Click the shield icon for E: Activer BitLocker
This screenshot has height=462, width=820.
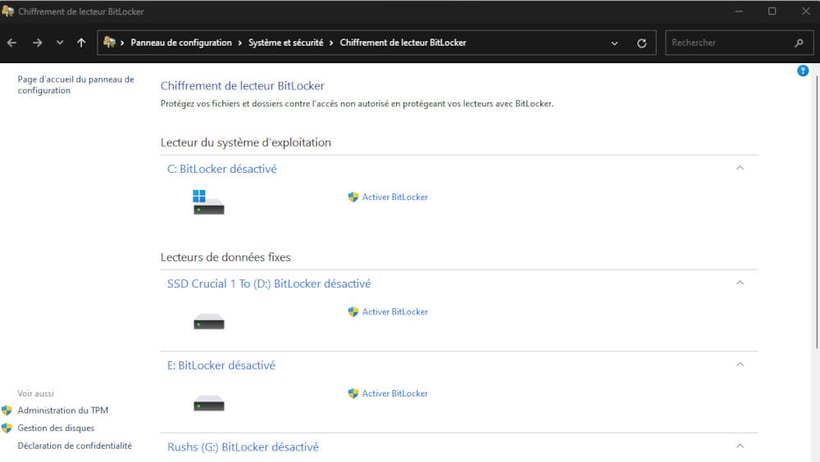click(353, 393)
